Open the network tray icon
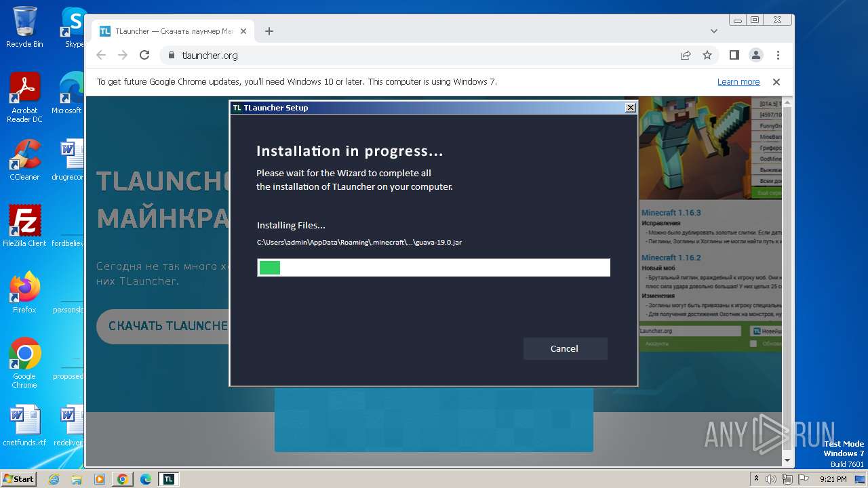Viewport: 868px width, 488px height. pos(787,479)
